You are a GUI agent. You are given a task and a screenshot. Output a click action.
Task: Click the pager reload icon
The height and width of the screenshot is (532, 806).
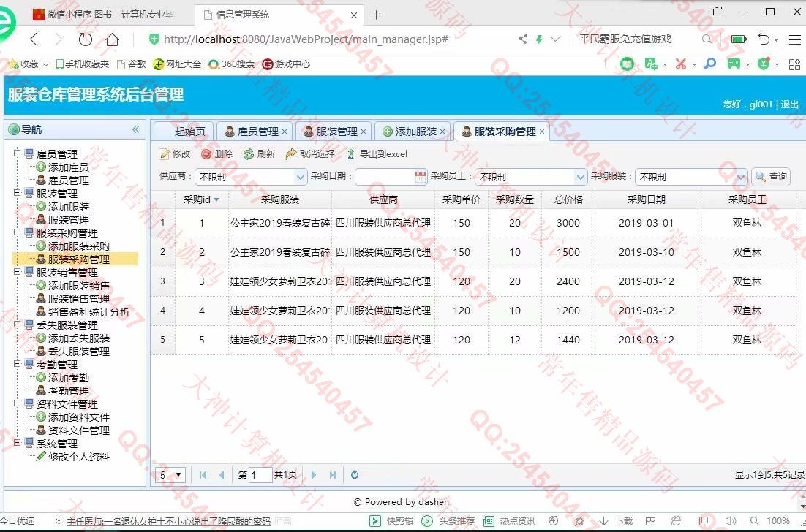pyautogui.click(x=354, y=475)
